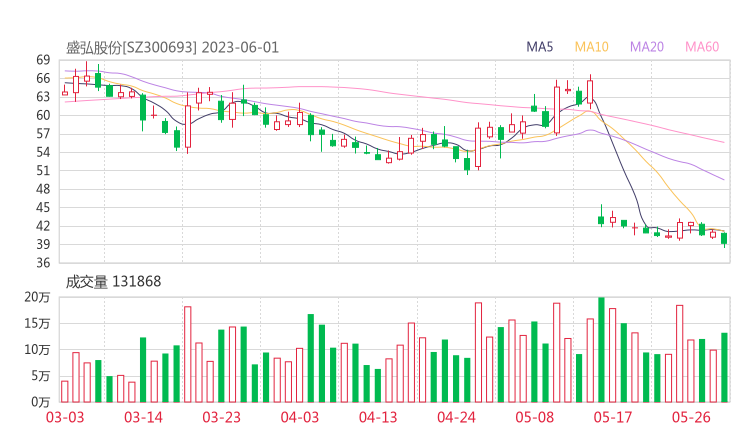The image size is (740, 440).
Task: Click the 04-24 date axis label
Action: point(456,417)
